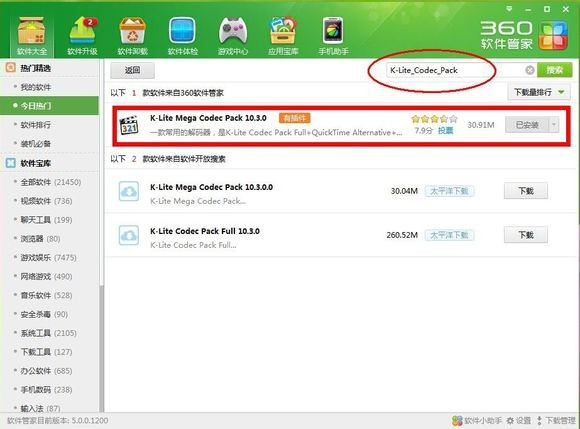Click the sidebar vertical scrollbar
This screenshot has width=580, height=429.
pos(102,348)
